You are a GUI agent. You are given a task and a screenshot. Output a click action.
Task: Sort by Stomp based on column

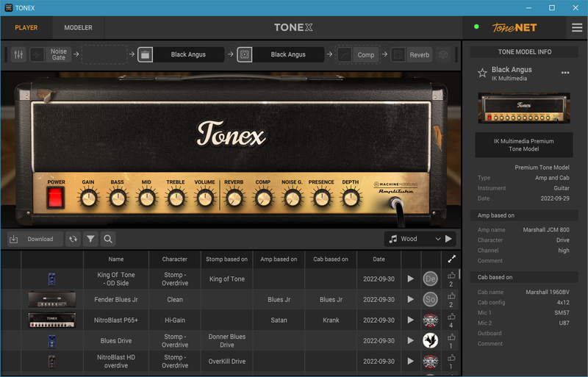click(227, 259)
